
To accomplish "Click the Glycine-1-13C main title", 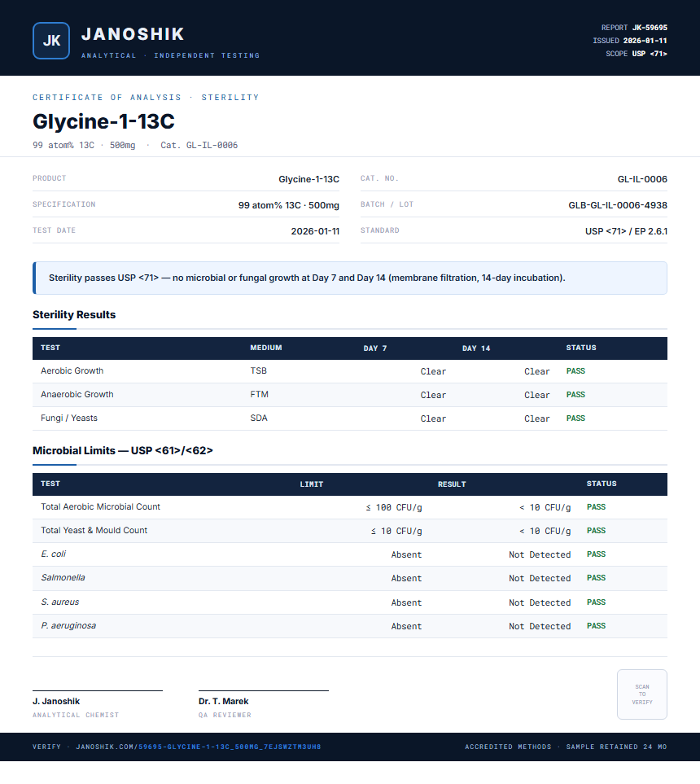I will [x=103, y=121].
